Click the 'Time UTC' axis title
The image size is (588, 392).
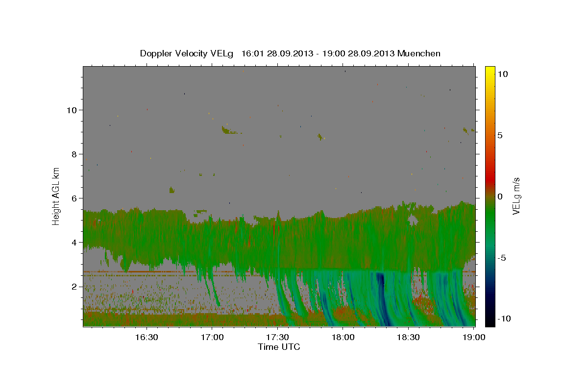pos(279,347)
